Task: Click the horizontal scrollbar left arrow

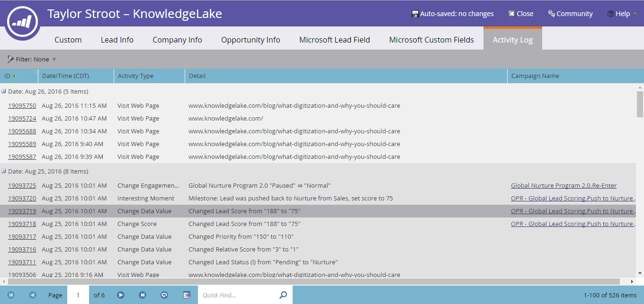Action: (3, 281)
